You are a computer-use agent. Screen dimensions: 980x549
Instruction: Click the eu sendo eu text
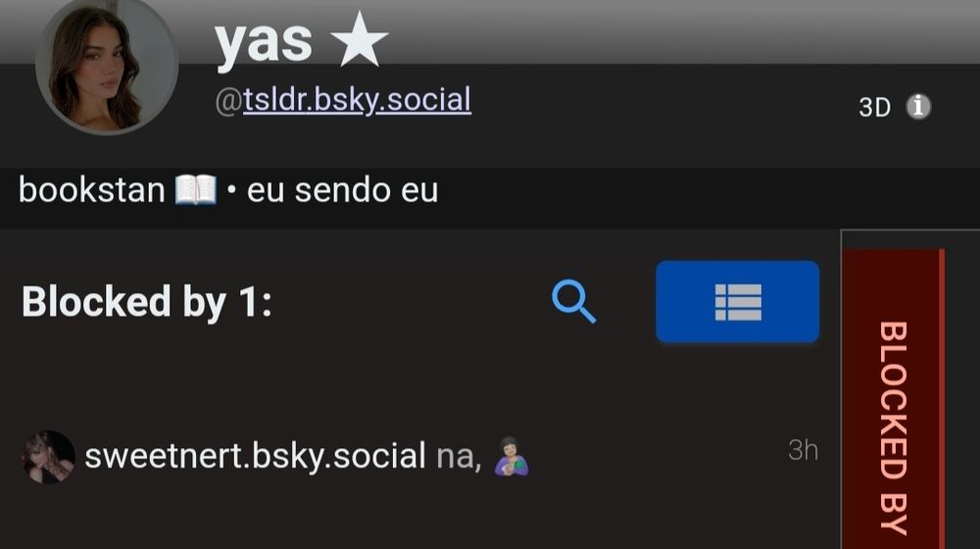[x=342, y=191]
